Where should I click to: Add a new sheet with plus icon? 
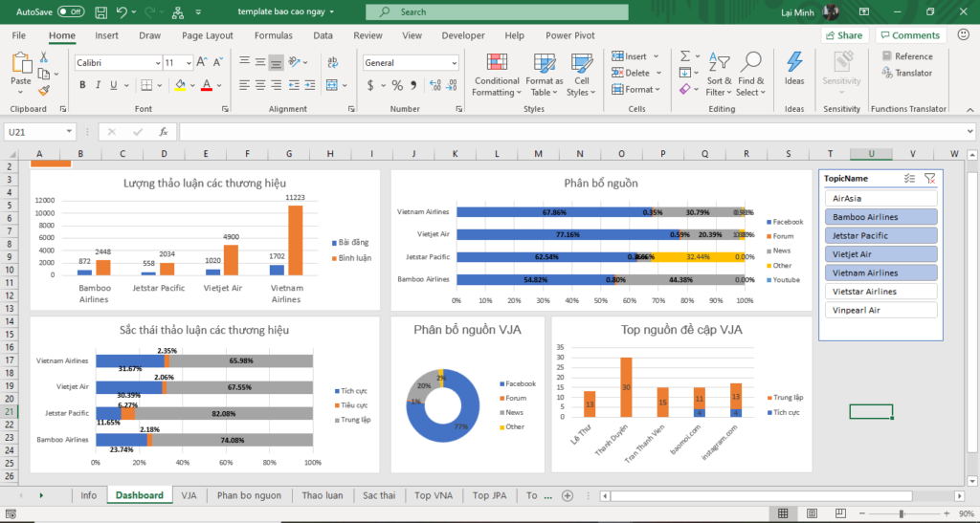[567, 495]
